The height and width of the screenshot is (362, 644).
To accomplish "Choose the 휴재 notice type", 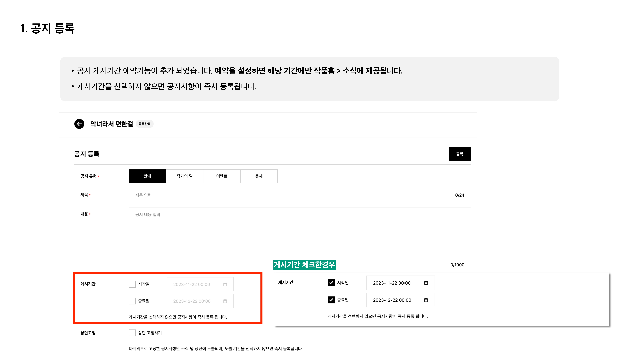I will click(x=259, y=176).
